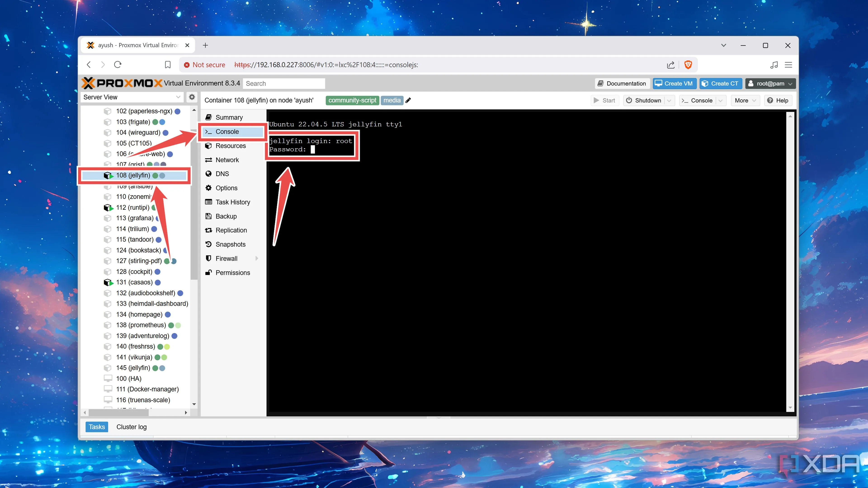Expand the Shutdown options dropdown arrow
Viewport: 868px width, 488px height.
point(669,100)
